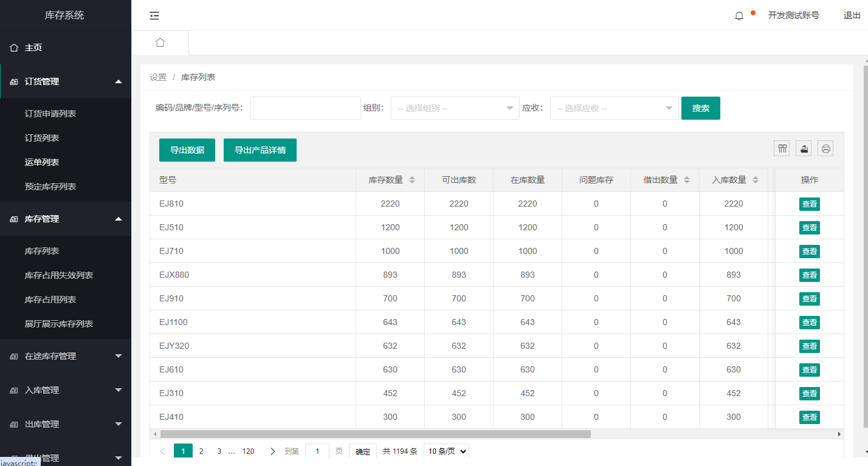This screenshot has width=868, height=466.
Task: Expand the 入库管理 menu arrow
Action: pyautogui.click(x=119, y=390)
